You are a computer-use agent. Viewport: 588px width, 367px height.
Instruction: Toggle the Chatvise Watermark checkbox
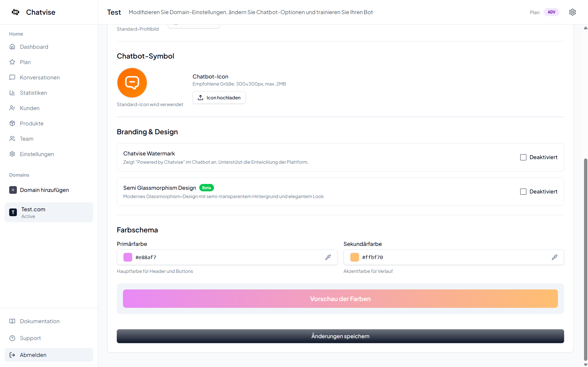[x=523, y=157]
